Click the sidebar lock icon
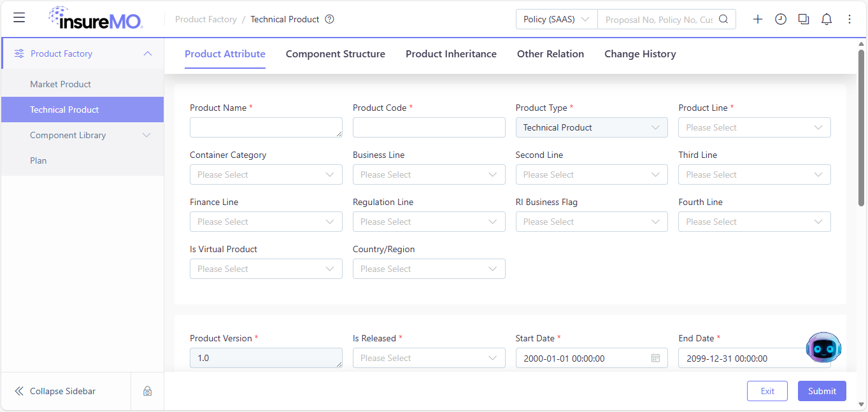Screen dimensions: 868x412 [x=147, y=391]
